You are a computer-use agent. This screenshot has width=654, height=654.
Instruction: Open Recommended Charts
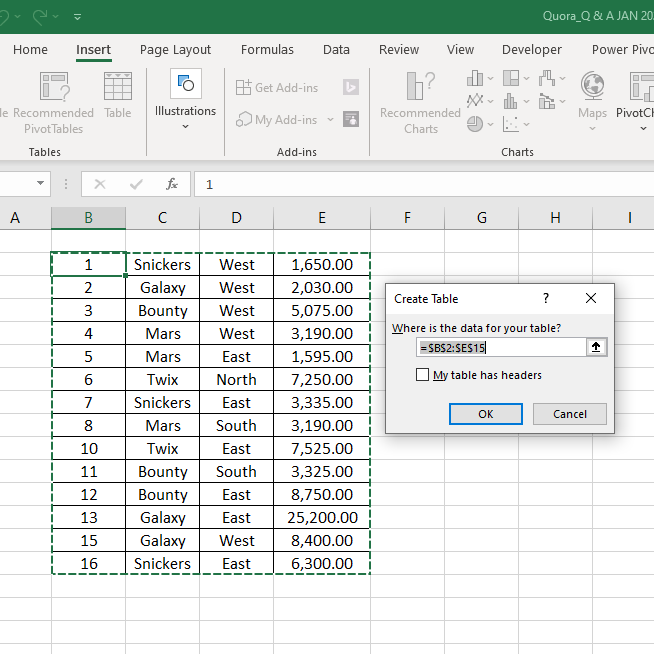click(x=420, y=103)
